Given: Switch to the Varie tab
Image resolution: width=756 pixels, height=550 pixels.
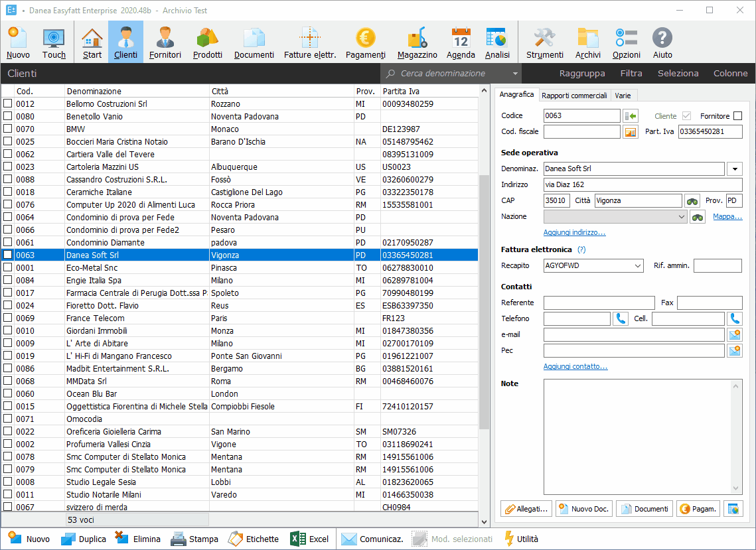Looking at the screenshot, I should pos(623,96).
